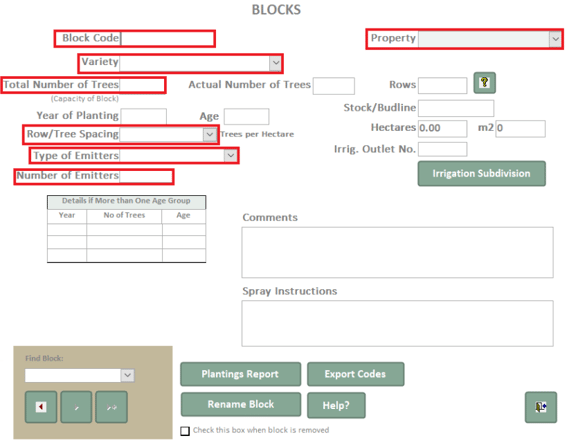
Task: Click the new record navigation arrow button
Action: [x=111, y=407]
